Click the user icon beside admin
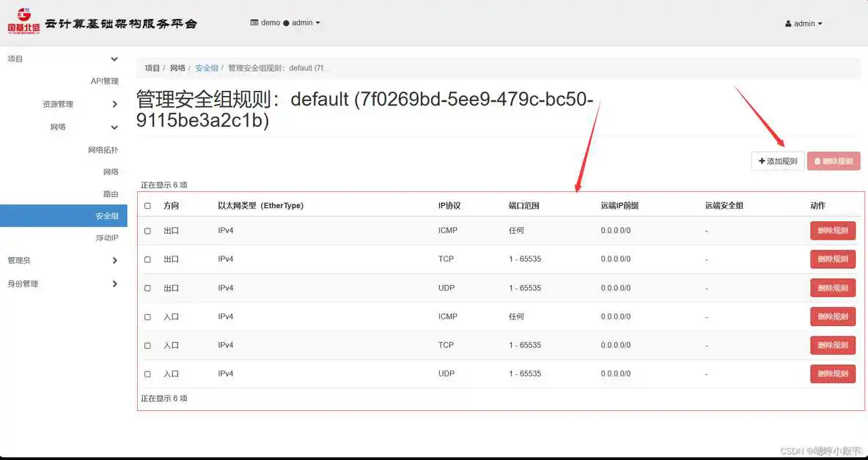 (787, 23)
